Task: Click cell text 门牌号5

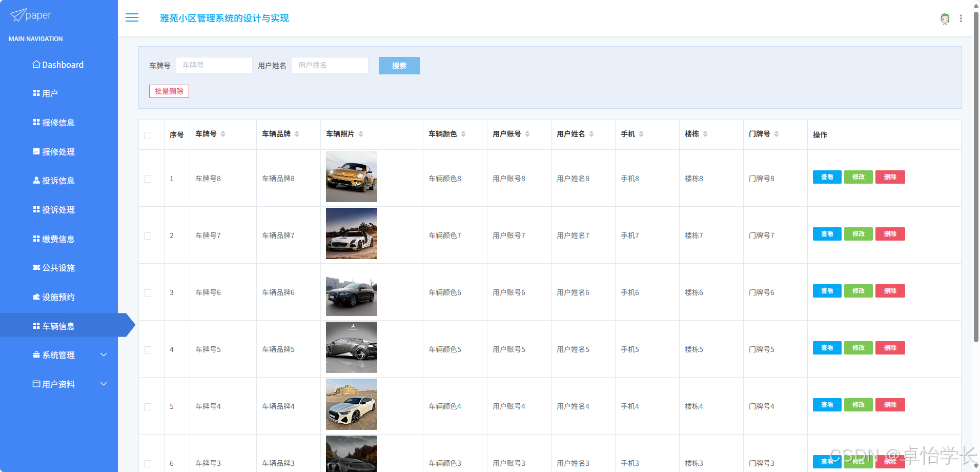Action: tap(762, 349)
